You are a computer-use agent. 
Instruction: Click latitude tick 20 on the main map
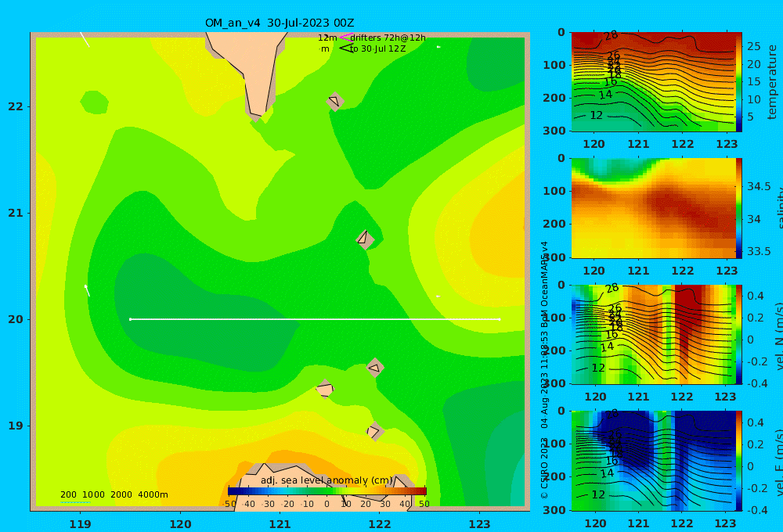click(16, 319)
